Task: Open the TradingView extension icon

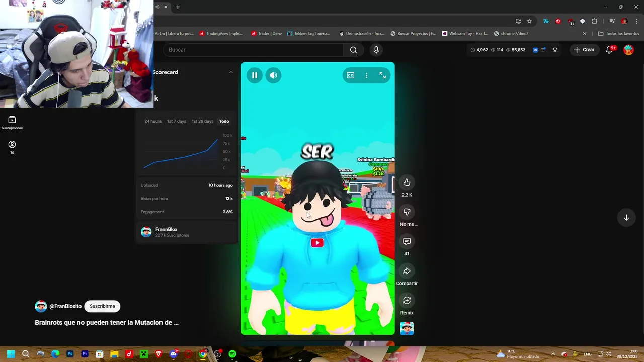Action: tap(546, 21)
